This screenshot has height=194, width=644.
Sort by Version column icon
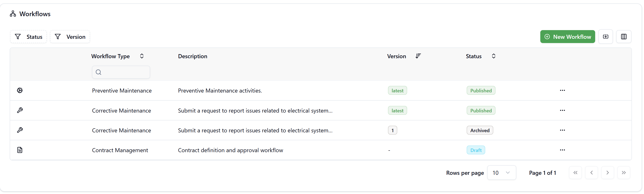point(418,56)
